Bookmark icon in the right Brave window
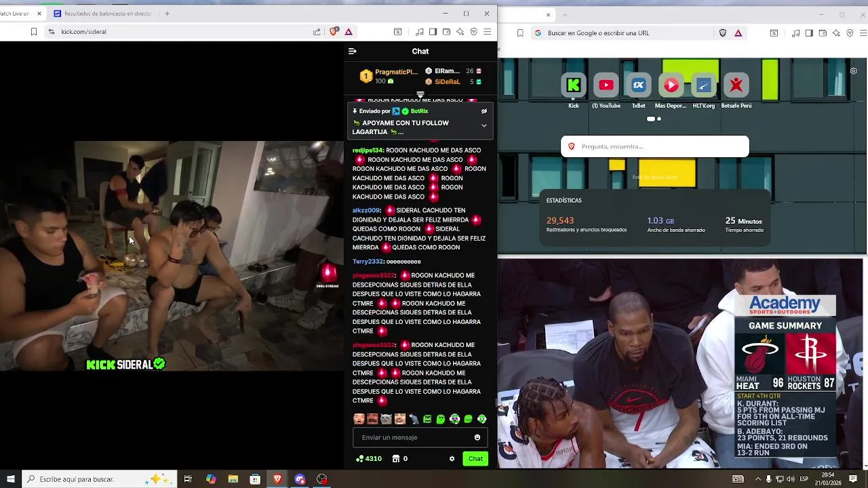The height and width of the screenshot is (488, 868). (x=520, y=33)
